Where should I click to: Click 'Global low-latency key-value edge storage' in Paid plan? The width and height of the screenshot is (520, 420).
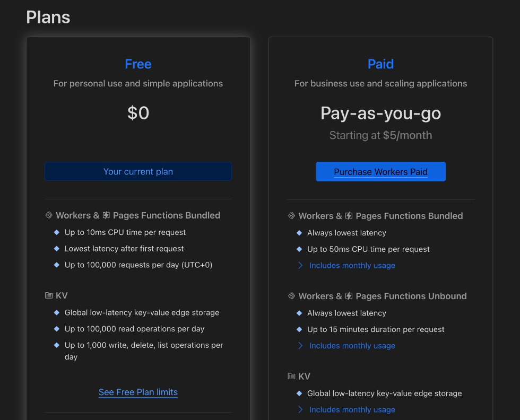click(384, 393)
